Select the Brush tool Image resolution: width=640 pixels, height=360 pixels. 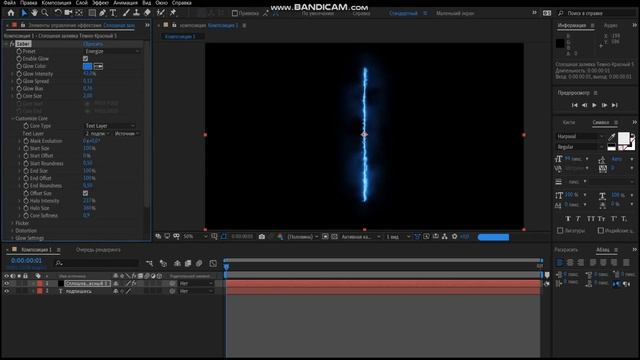click(x=126, y=13)
